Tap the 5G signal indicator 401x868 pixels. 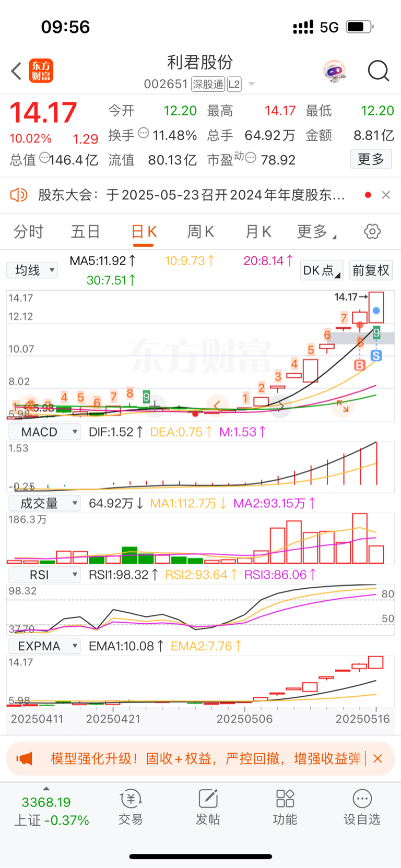click(x=329, y=27)
